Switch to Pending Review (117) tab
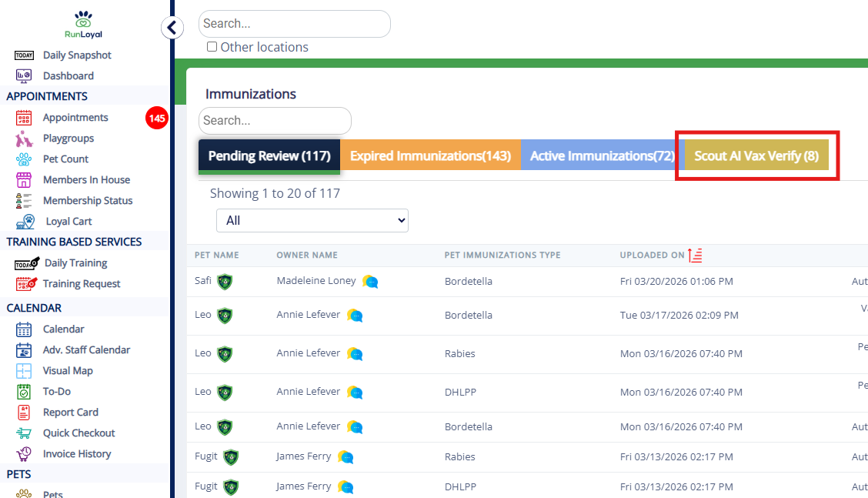This screenshot has height=498, width=868. (x=269, y=156)
